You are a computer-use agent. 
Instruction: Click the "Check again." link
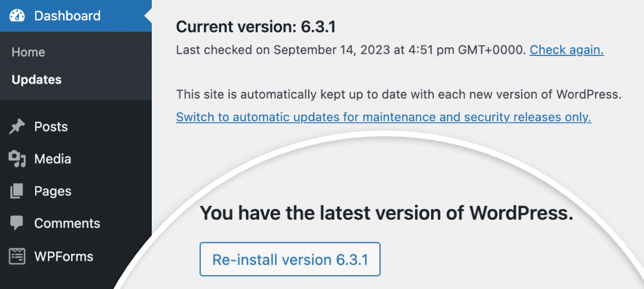(566, 50)
